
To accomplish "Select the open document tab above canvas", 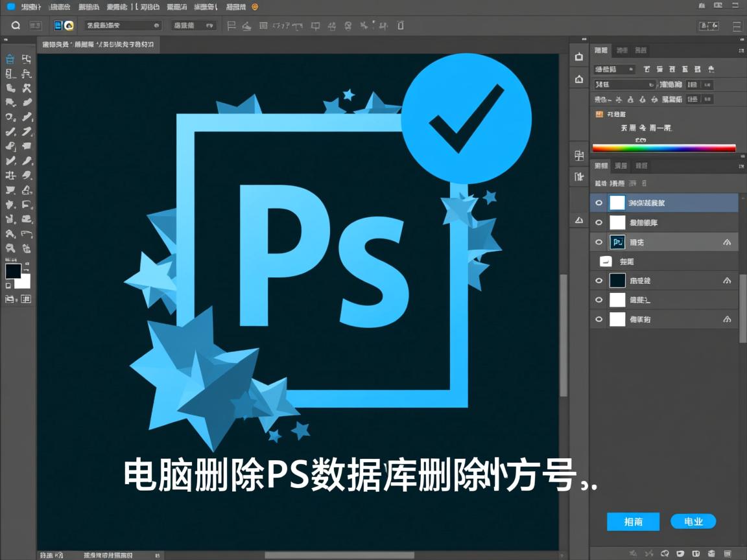I will click(x=98, y=45).
